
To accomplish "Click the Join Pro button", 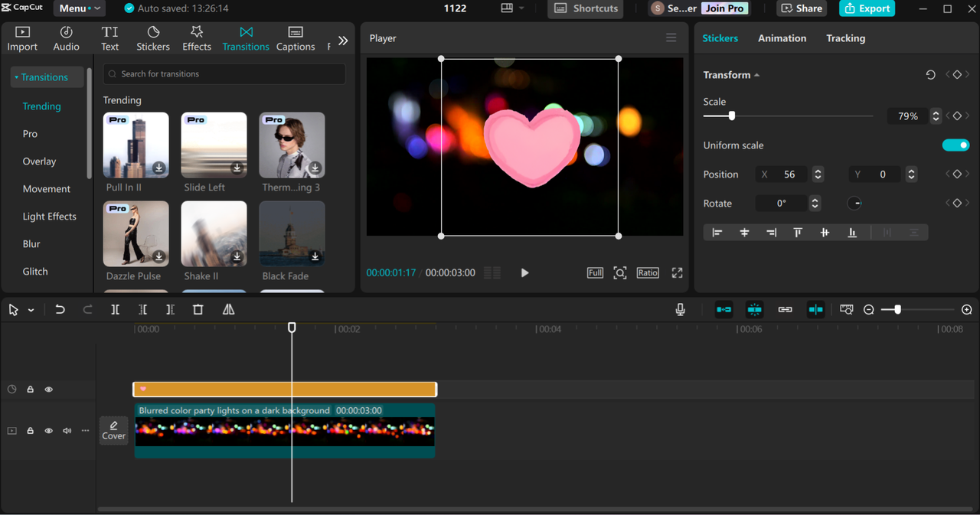I will pyautogui.click(x=724, y=8).
